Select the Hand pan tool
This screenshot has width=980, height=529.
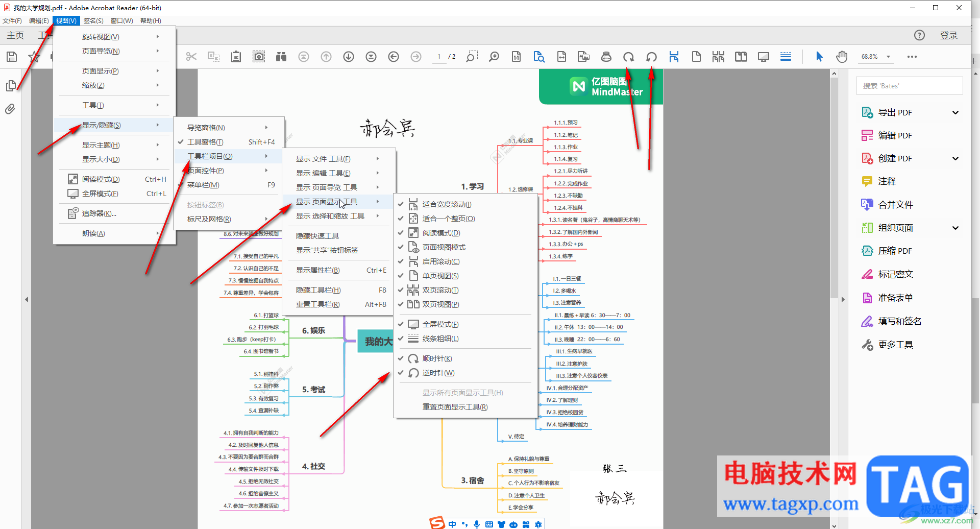point(842,57)
